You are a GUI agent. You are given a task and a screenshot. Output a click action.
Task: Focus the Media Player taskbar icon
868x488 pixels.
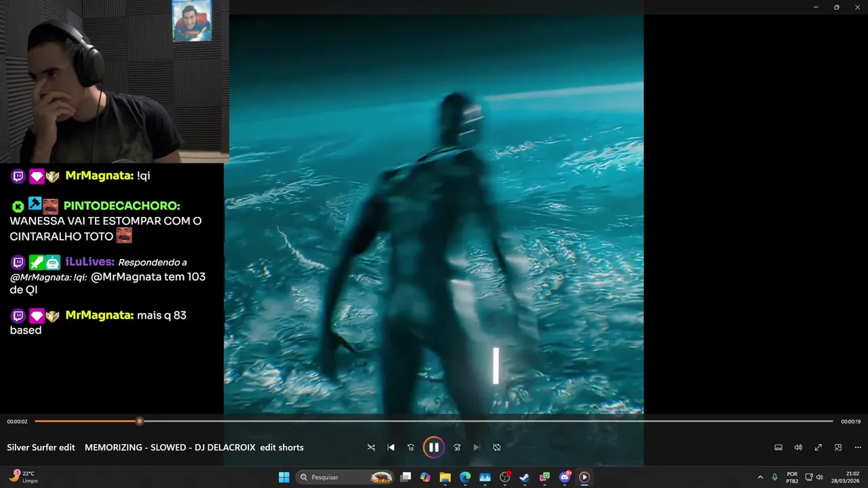pos(584,477)
